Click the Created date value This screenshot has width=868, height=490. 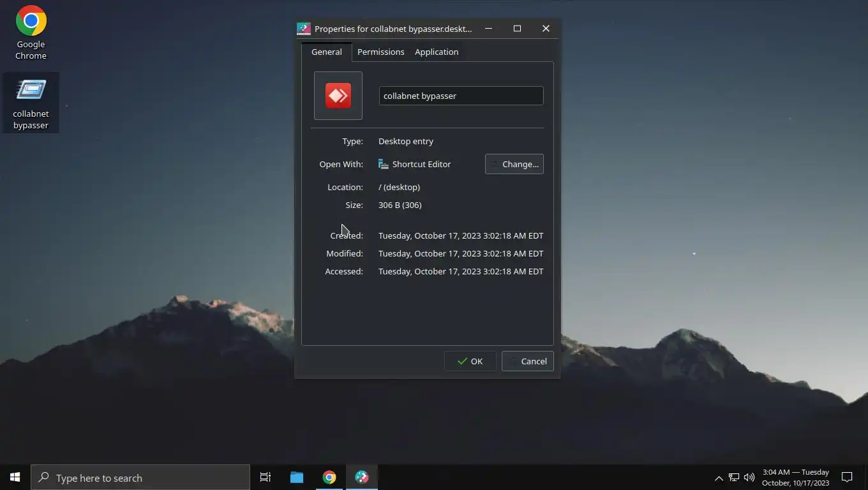coord(461,235)
